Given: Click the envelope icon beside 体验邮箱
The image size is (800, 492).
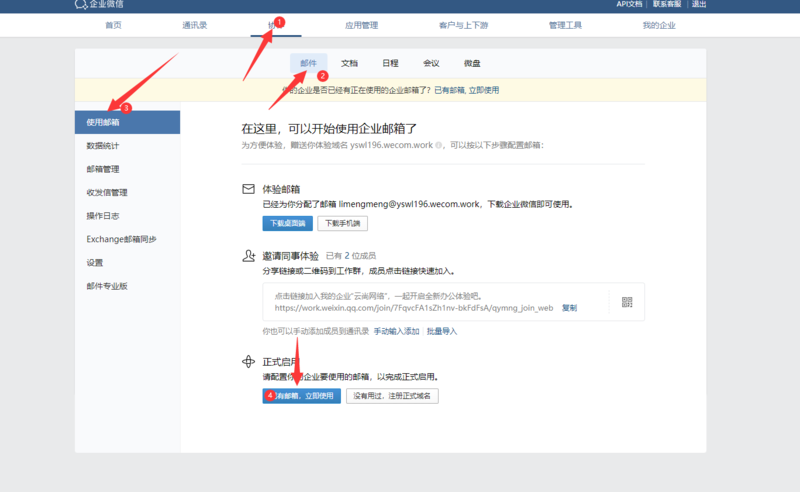Looking at the screenshot, I should [248, 189].
